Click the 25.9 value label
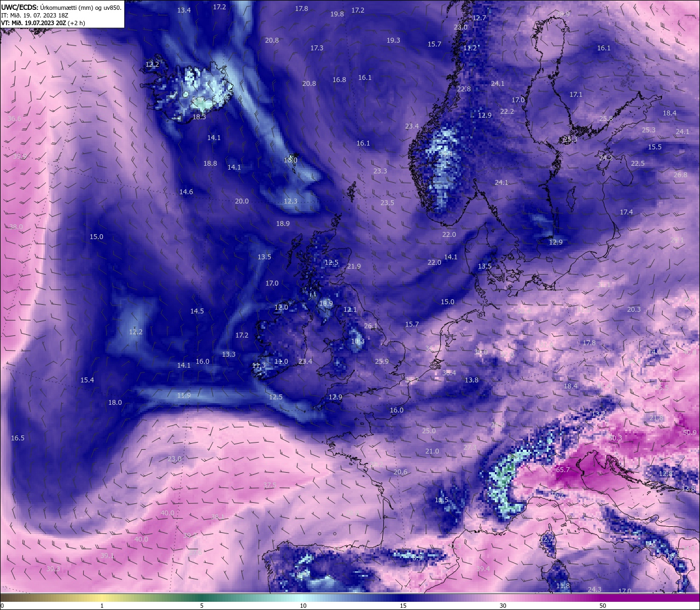Viewport: 700px width, 610px height. tap(382, 362)
